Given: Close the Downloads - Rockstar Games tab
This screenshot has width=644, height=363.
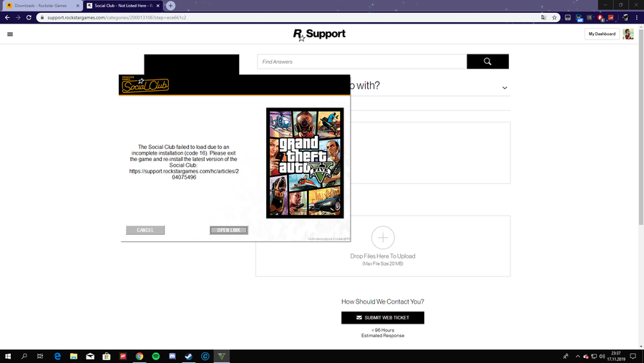Looking at the screenshot, I should tap(77, 6).
